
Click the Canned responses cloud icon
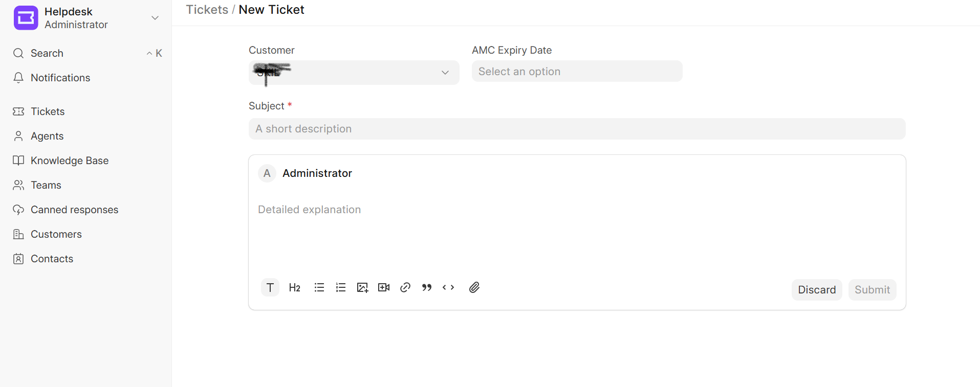pos(18,210)
